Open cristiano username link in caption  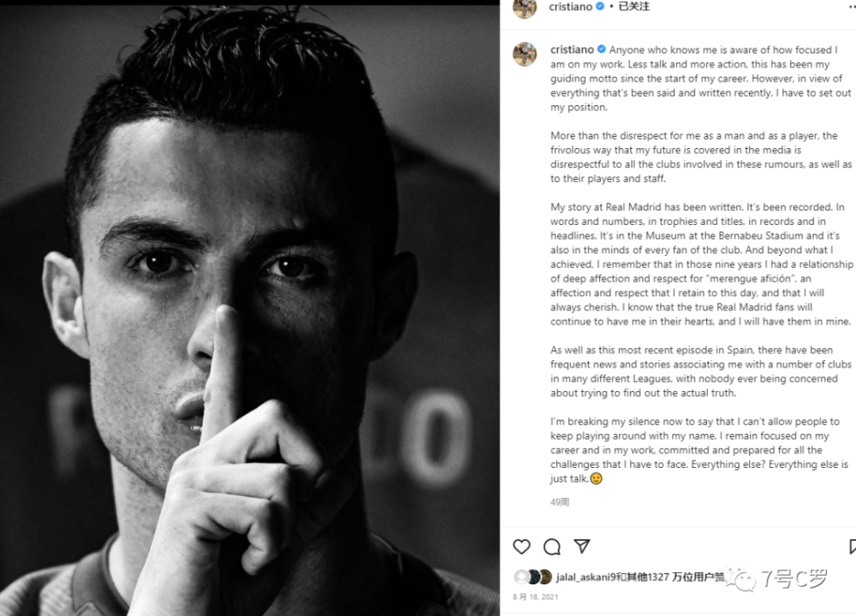(572, 50)
